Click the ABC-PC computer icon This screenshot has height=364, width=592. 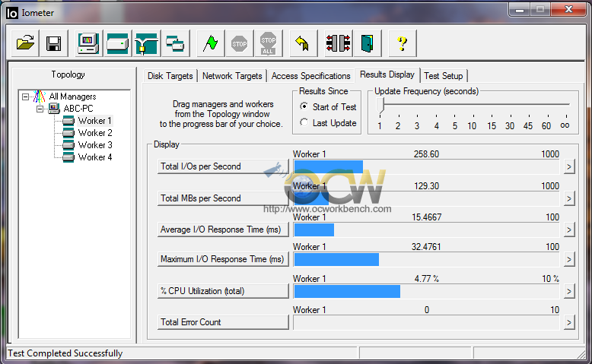[x=54, y=109]
